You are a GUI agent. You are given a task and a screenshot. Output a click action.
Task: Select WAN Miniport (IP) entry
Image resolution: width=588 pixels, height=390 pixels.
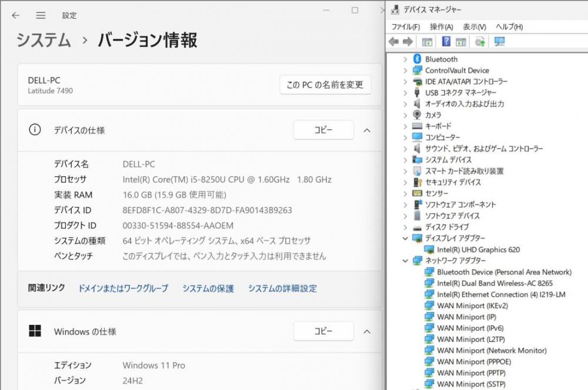coord(466,317)
